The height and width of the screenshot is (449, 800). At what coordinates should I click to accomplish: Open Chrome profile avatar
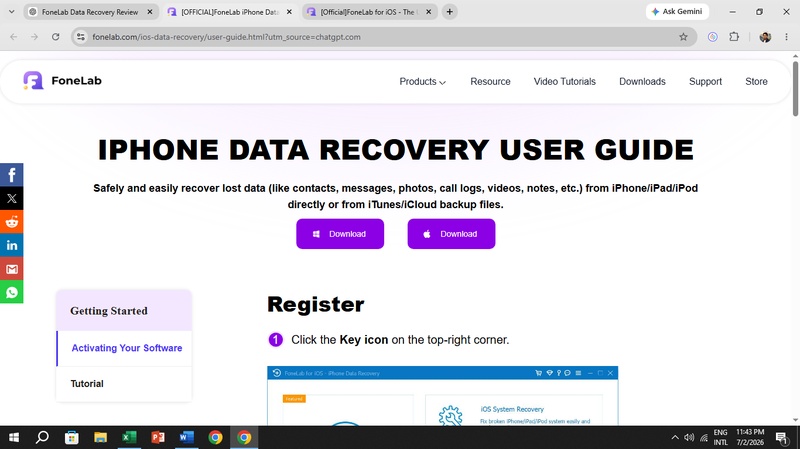765,37
